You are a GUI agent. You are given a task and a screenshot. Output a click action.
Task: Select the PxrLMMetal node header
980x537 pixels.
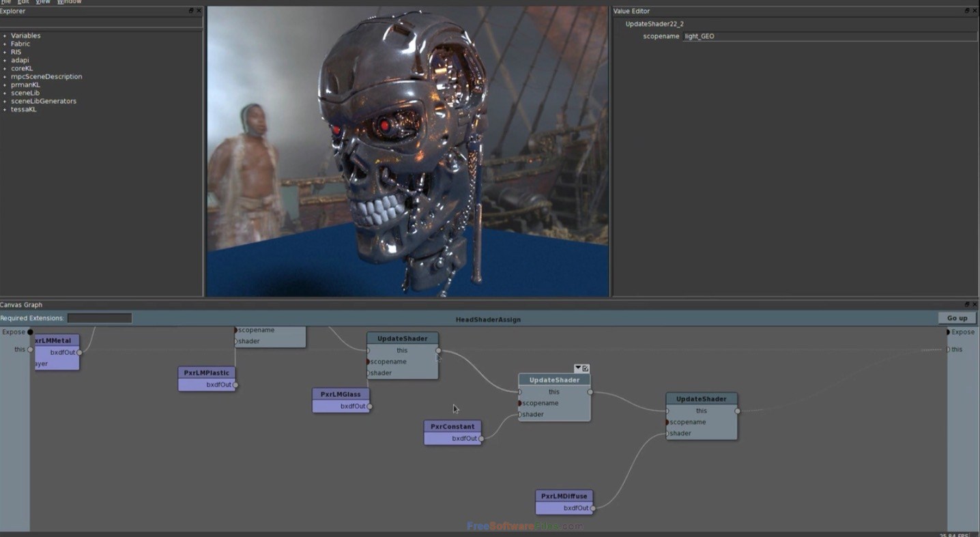(x=57, y=340)
